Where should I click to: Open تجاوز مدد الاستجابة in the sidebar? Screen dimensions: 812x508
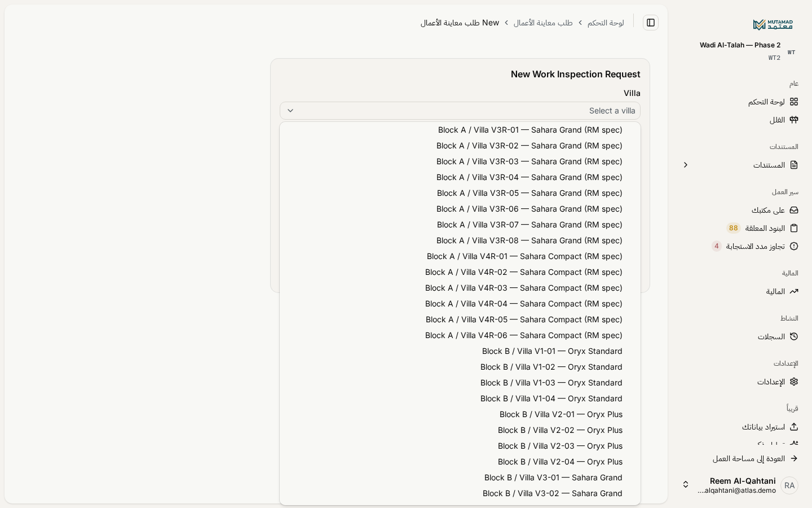click(x=740, y=246)
